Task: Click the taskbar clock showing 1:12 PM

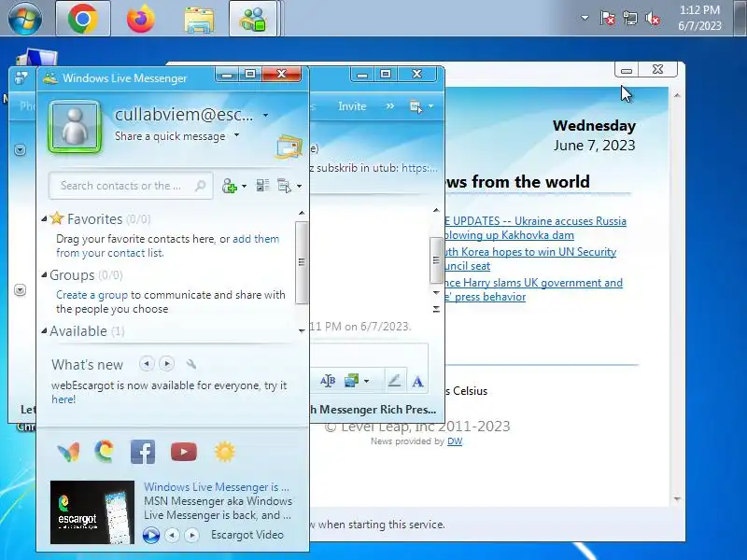Action: [699, 18]
